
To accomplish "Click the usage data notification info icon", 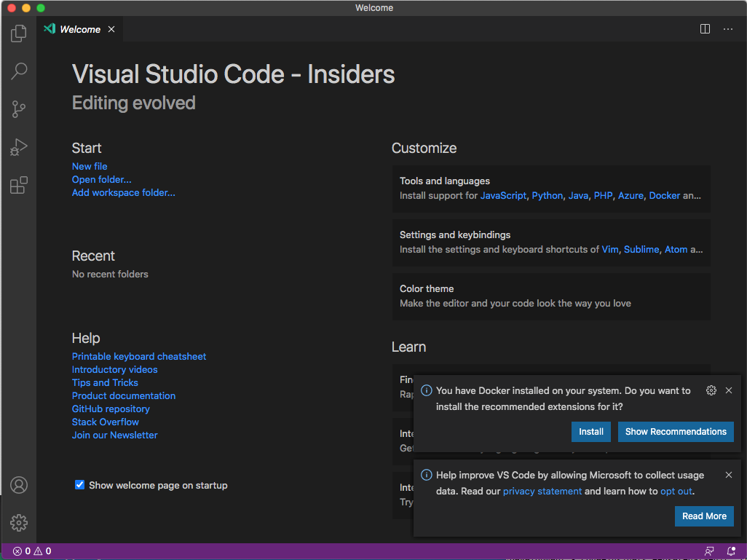I will click(427, 475).
